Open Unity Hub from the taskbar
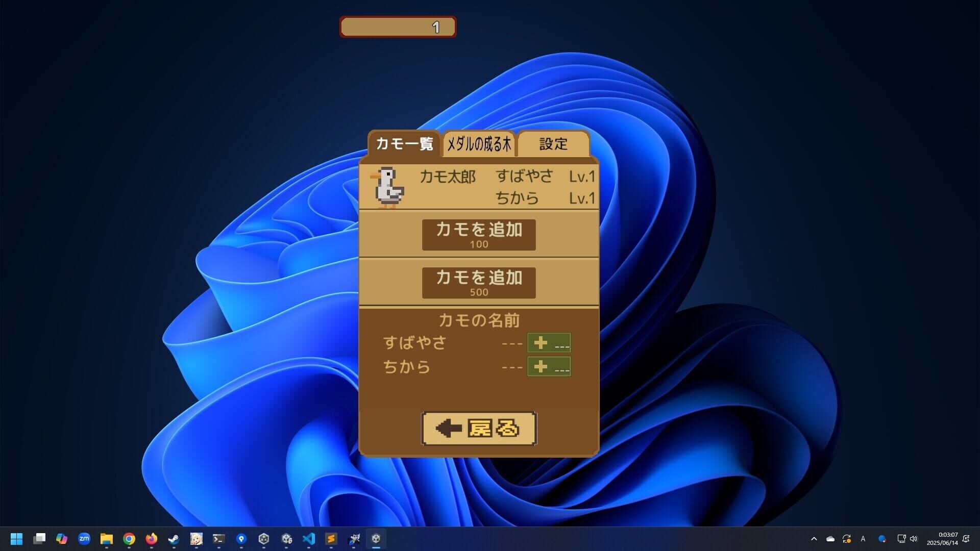 coord(263,539)
